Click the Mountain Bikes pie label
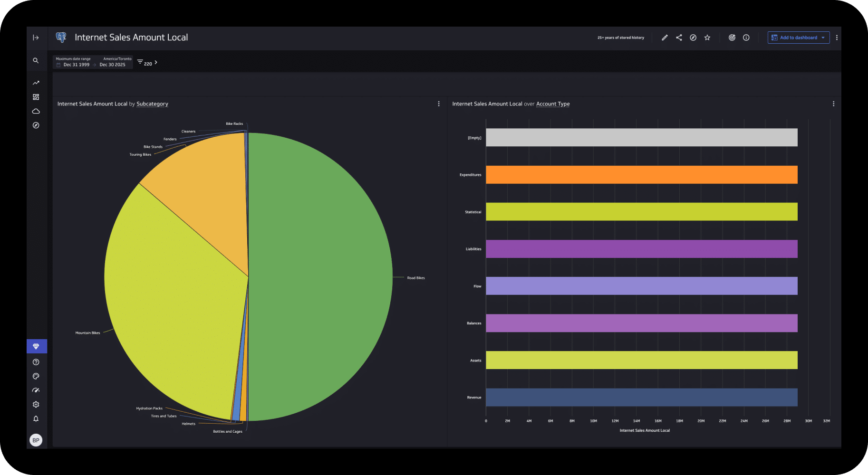The width and height of the screenshot is (868, 475). (87, 333)
